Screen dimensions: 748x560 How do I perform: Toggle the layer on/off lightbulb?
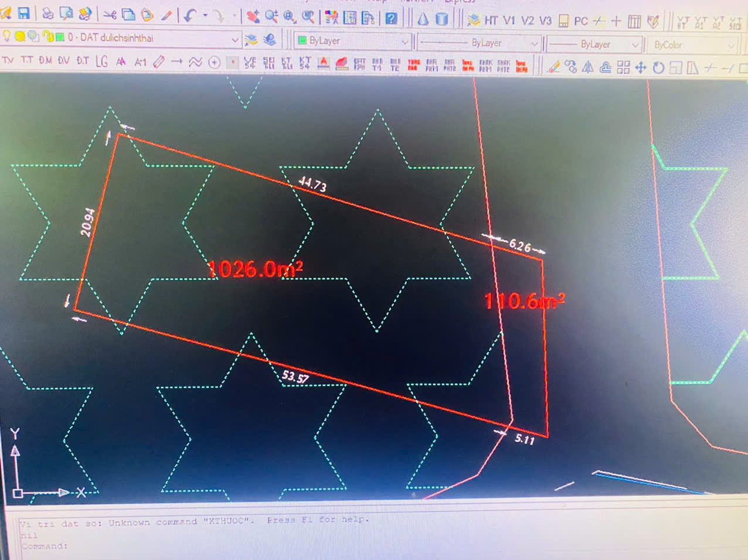6,36
